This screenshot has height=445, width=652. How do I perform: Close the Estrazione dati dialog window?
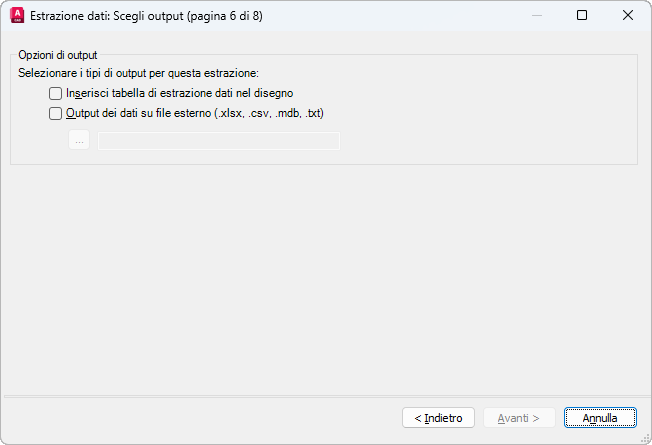pos(627,15)
